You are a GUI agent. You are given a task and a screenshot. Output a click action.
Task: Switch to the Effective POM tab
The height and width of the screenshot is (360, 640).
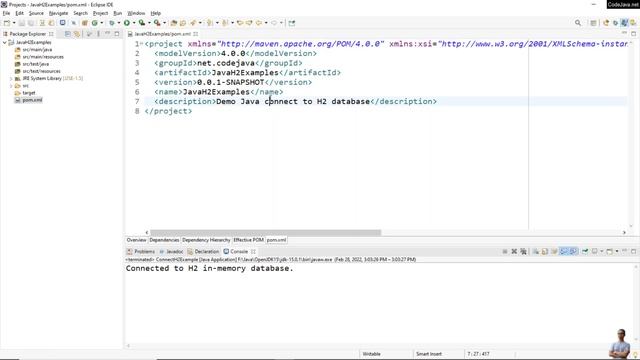pyautogui.click(x=249, y=240)
